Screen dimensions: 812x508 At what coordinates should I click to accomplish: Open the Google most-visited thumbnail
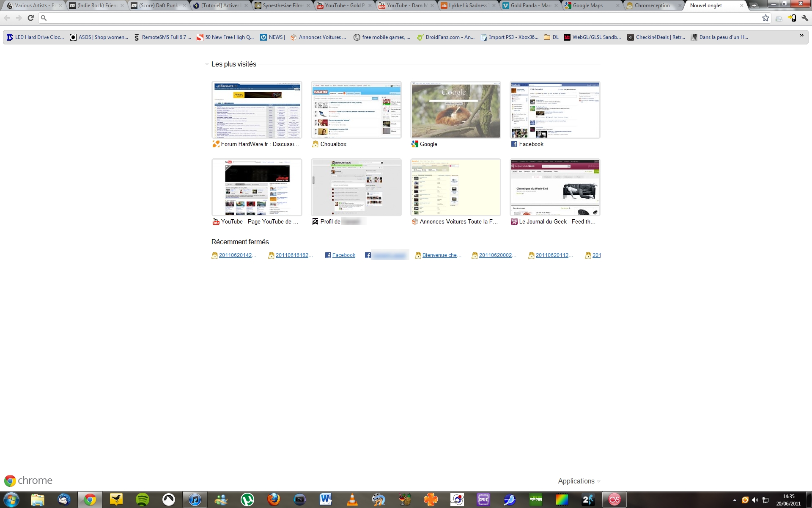click(455, 110)
